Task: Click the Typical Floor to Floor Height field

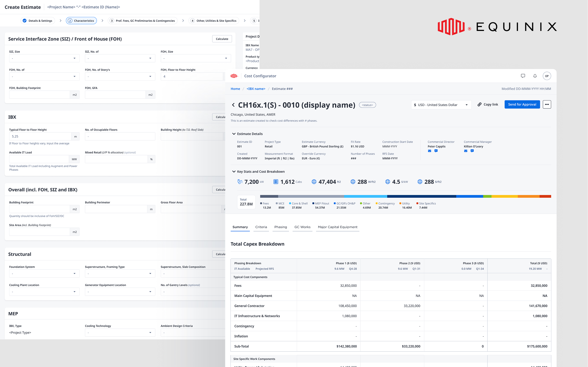Action: [40, 136]
